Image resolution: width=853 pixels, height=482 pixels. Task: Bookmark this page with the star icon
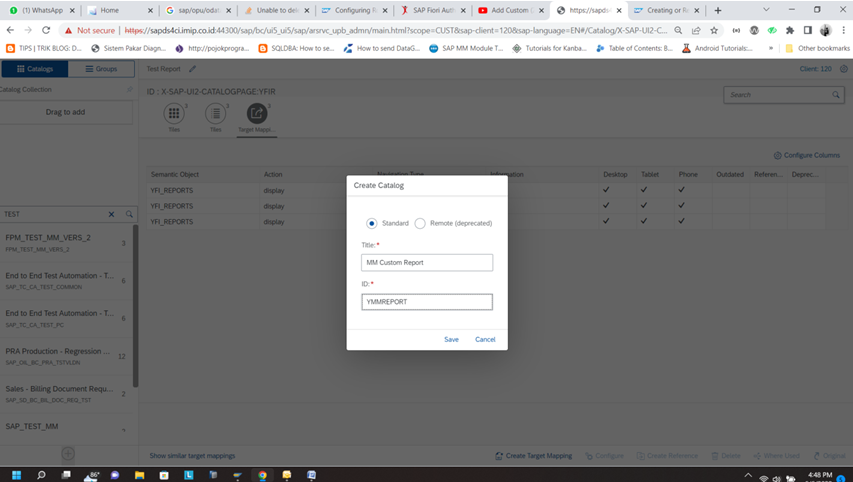(714, 30)
